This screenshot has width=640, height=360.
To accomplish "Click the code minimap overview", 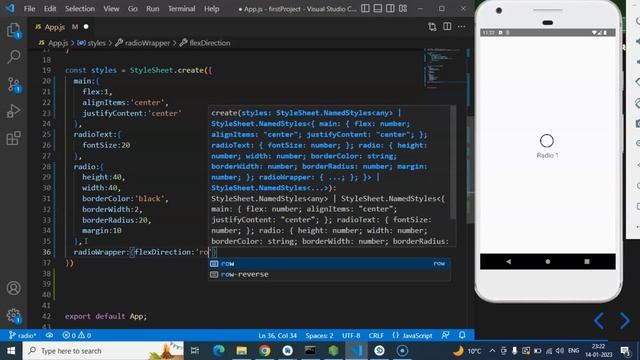I will pos(443,68).
